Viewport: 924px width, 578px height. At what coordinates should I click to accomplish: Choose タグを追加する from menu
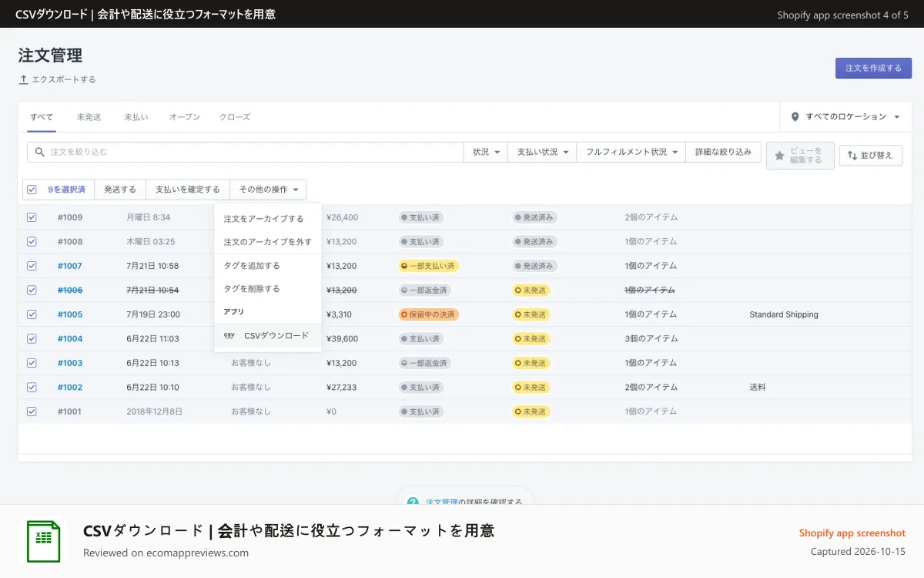point(268,266)
